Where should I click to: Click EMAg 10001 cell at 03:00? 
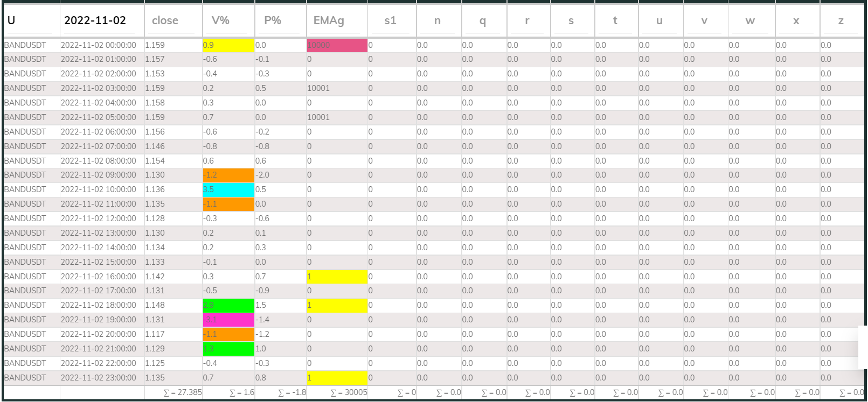coord(337,88)
